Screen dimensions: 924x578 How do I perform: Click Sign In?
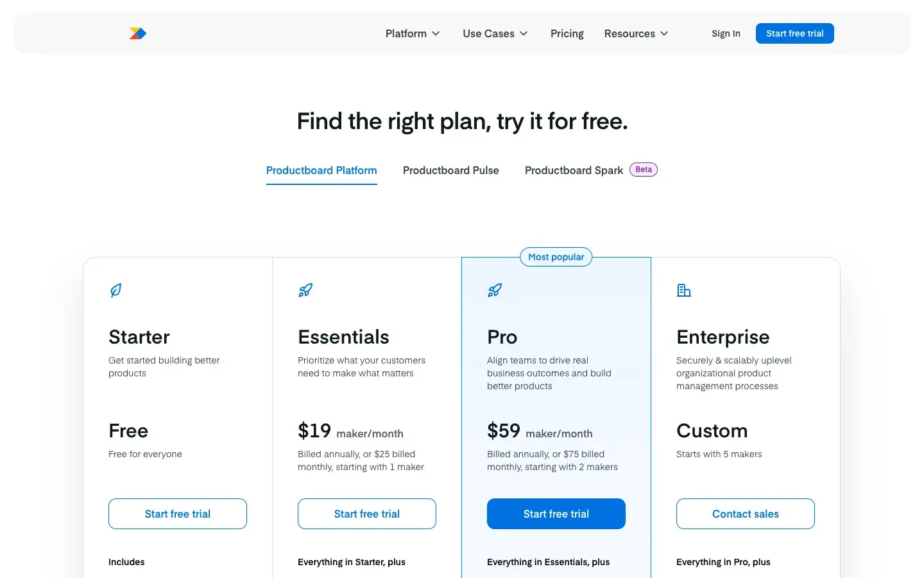click(x=726, y=33)
